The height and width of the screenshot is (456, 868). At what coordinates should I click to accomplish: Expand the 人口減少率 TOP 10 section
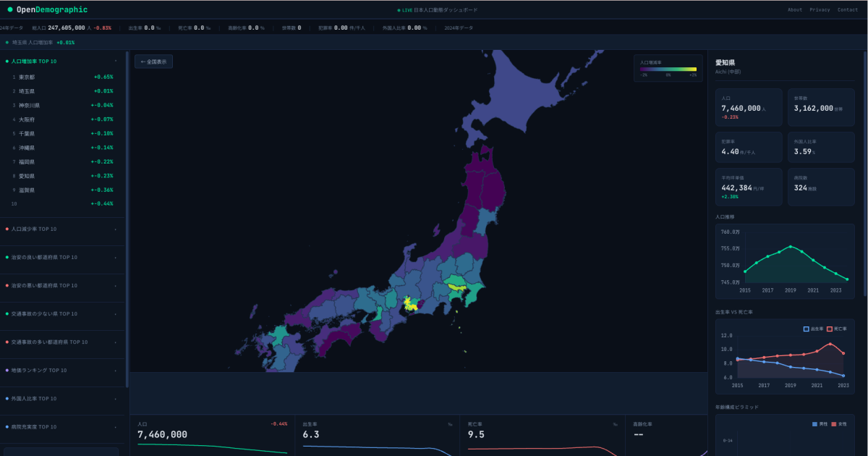[63, 229]
